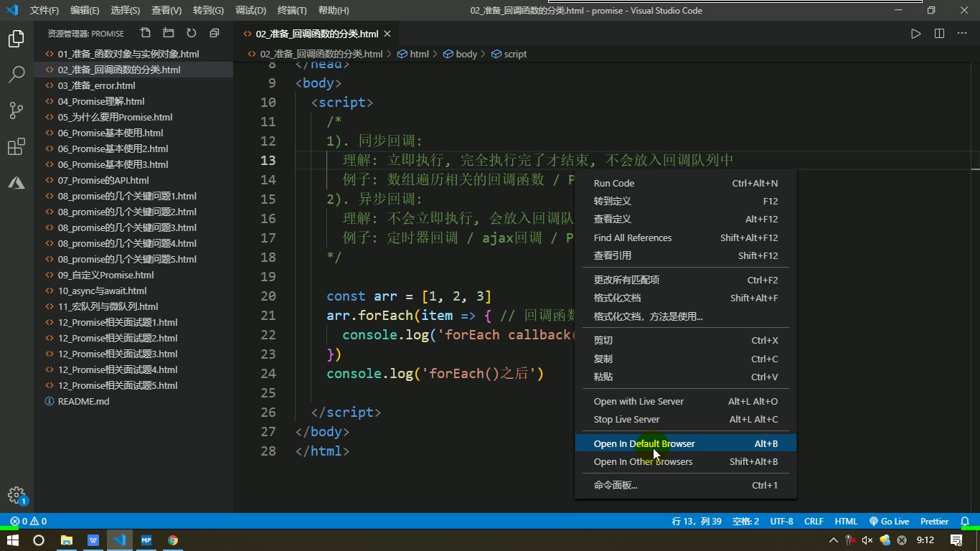This screenshot has width=980, height=551.
Task: Open the HTML language mode selector
Action: [846, 522]
